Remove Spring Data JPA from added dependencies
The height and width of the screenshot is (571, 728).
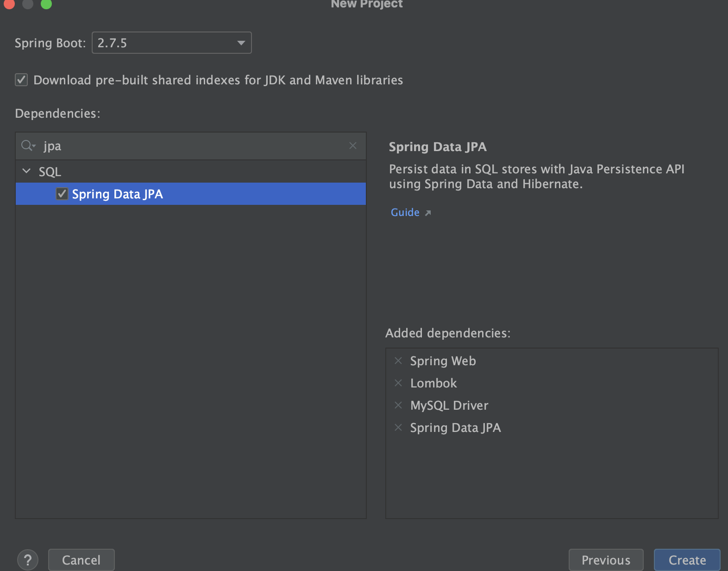(398, 427)
